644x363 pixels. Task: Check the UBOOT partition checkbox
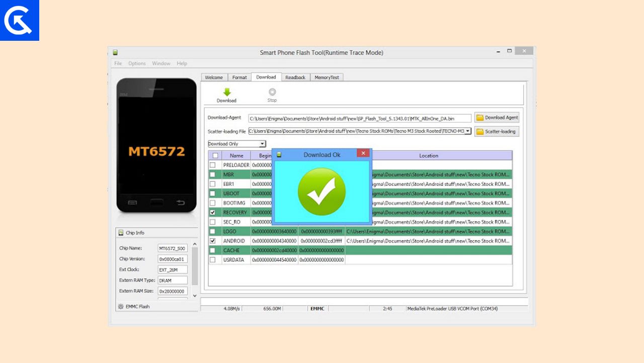(212, 193)
